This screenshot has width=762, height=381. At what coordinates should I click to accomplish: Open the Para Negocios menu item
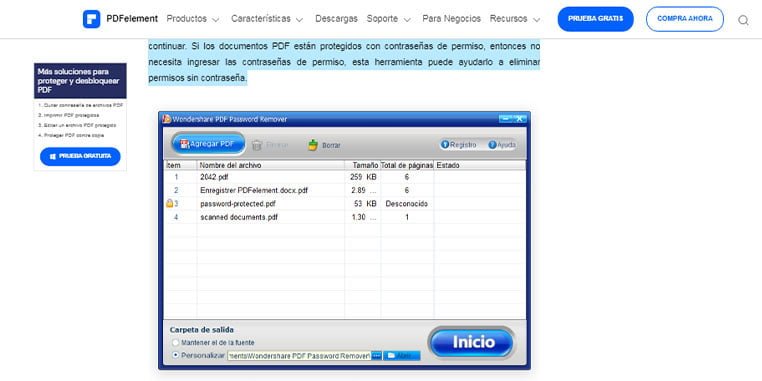coord(451,19)
